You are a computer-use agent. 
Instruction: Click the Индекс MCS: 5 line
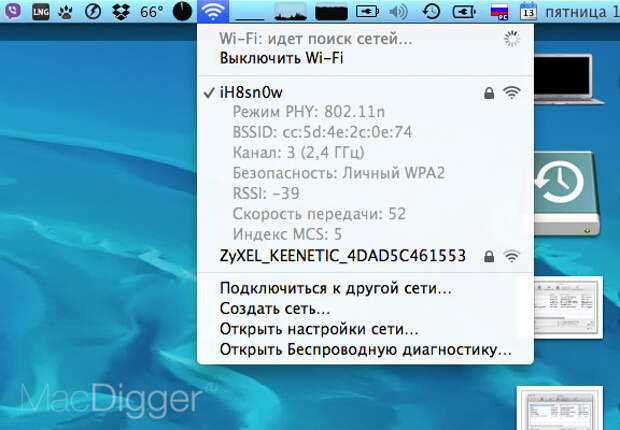pos(287,235)
